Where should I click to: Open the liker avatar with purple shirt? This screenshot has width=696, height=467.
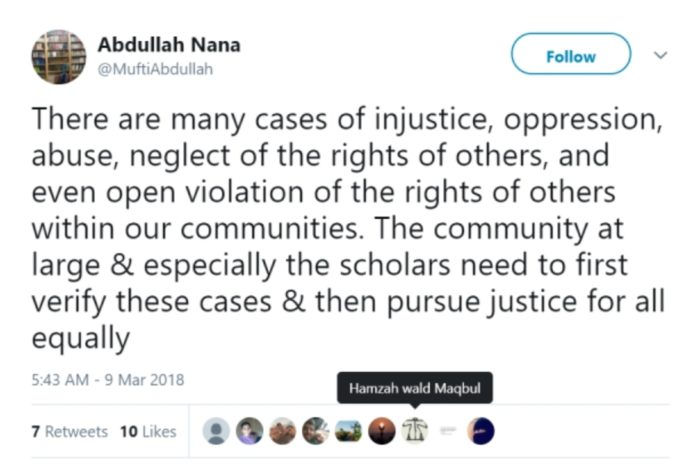249,431
